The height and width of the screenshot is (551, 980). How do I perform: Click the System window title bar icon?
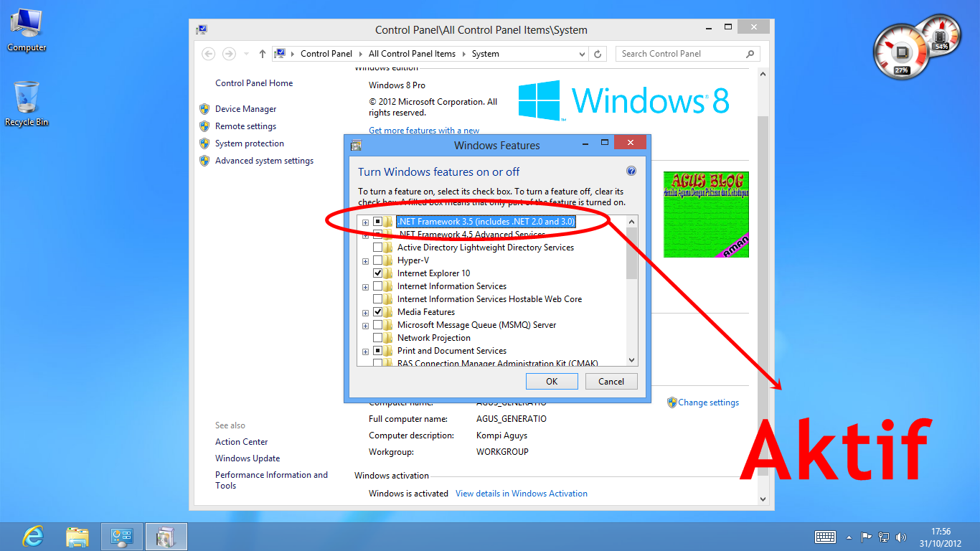[x=202, y=29]
